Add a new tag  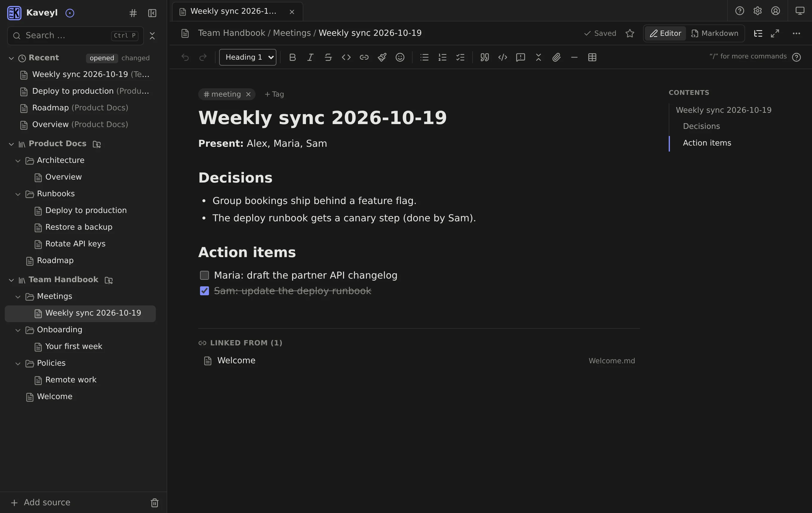coord(274,94)
